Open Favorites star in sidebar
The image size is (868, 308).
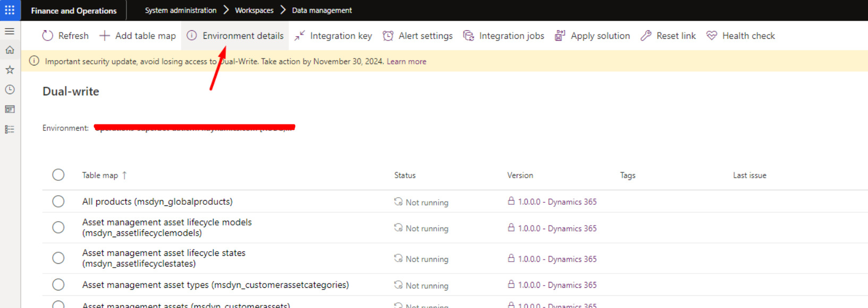[x=10, y=70]
